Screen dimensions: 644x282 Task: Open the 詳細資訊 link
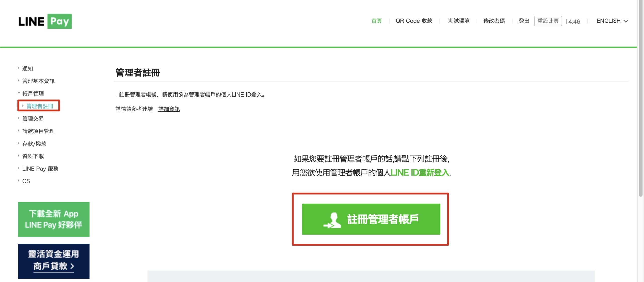pos(169,109)
